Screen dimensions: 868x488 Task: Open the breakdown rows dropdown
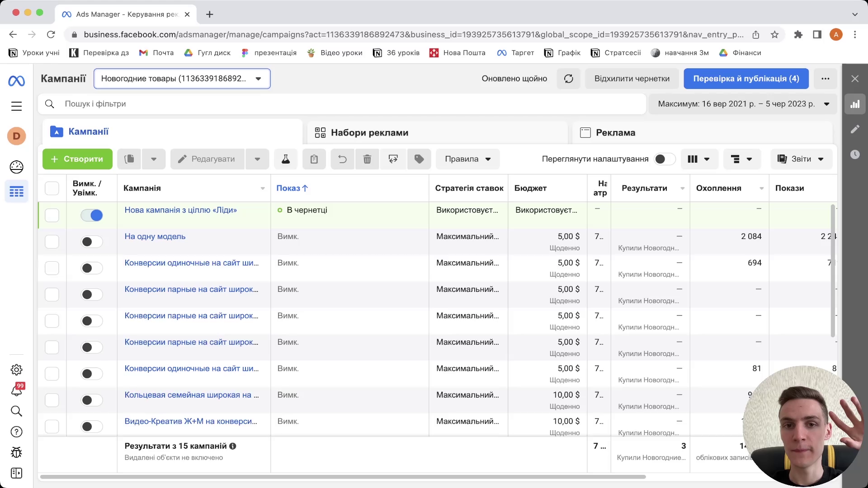pos(741,159)
